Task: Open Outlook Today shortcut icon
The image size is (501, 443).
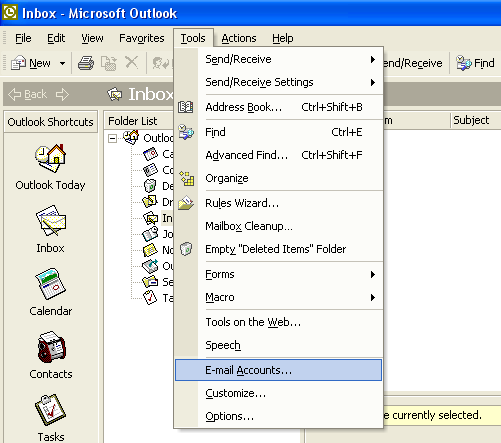Action: (51, 158)
